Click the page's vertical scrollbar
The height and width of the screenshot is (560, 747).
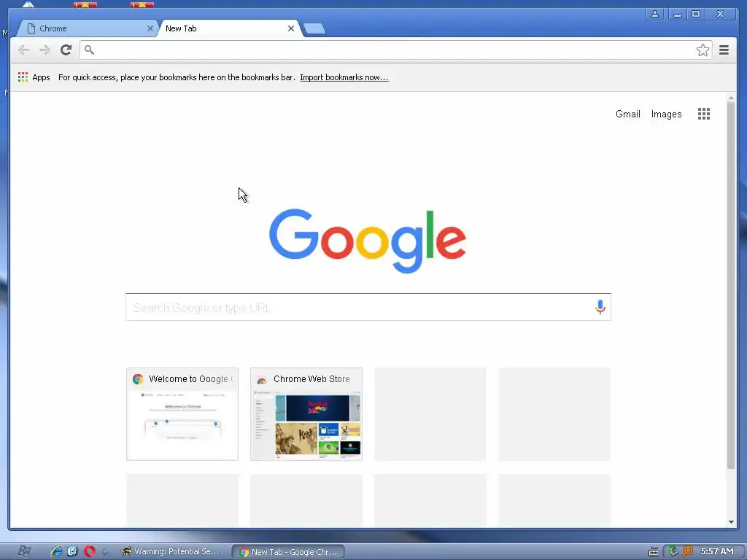[x=731, y=286]
